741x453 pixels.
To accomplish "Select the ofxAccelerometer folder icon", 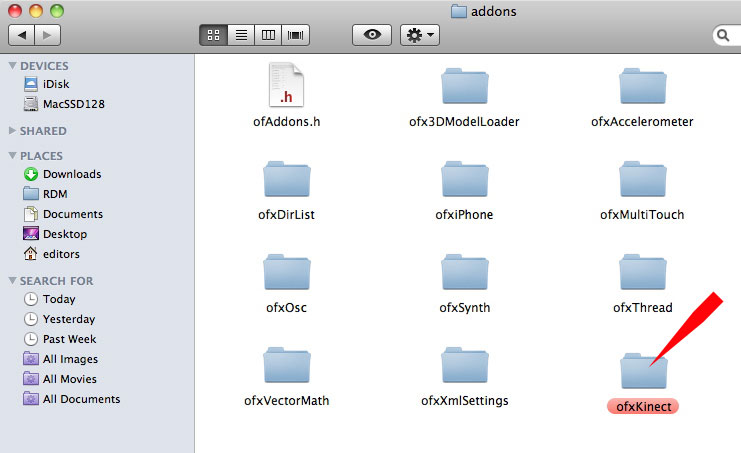I will pyautogui.click(x=643, y=86).
